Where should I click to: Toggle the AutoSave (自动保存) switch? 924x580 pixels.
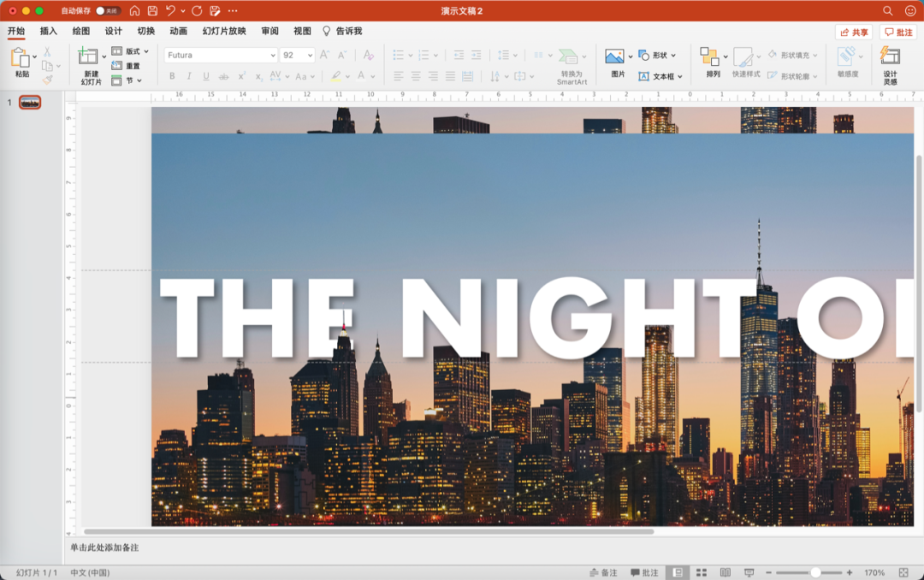click(108, 10)
